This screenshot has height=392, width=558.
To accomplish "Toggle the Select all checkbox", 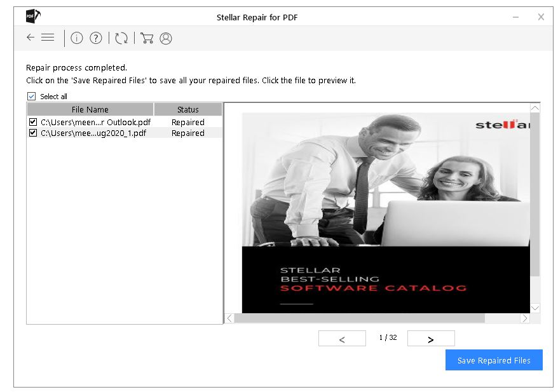I will (x=31, y=97).
